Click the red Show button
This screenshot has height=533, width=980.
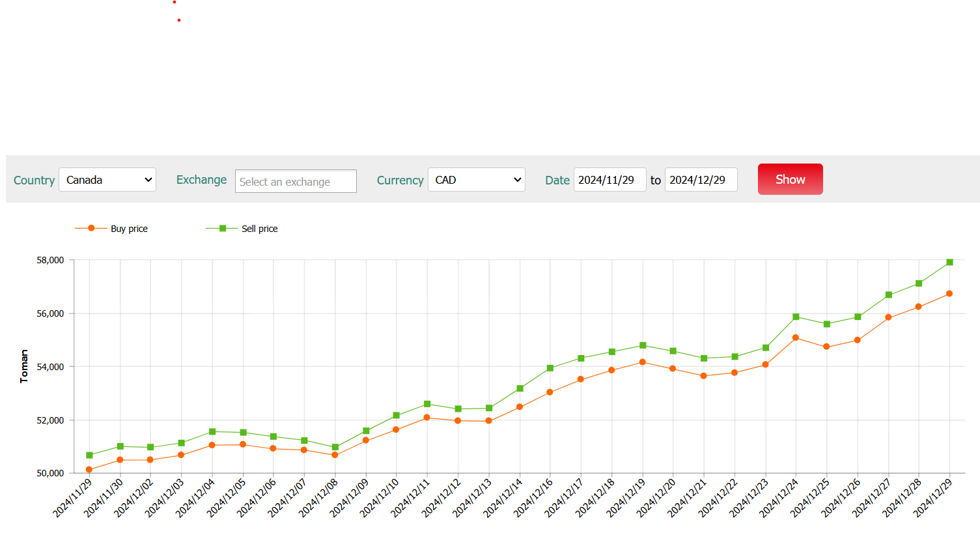click(791, 179)
